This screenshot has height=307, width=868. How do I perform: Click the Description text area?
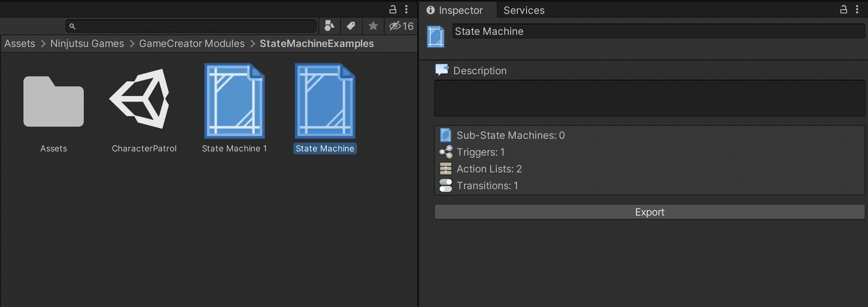649,98
